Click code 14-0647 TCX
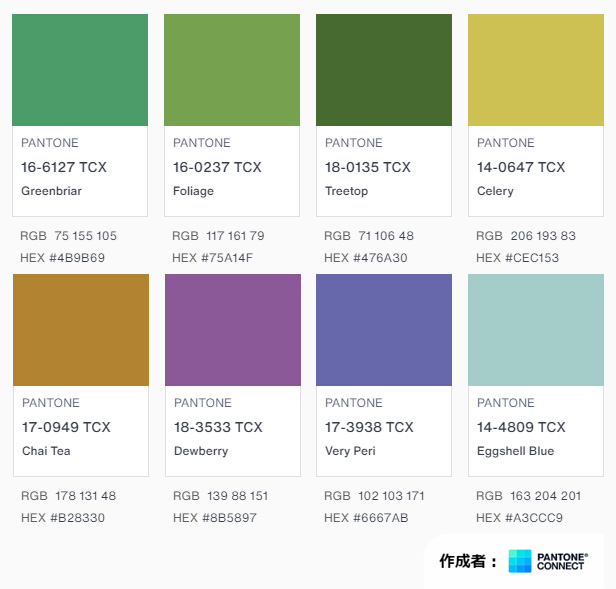Image resolution: width=616 pixels, height=589 pixels. pyautogui.click(x=521, y=167)
